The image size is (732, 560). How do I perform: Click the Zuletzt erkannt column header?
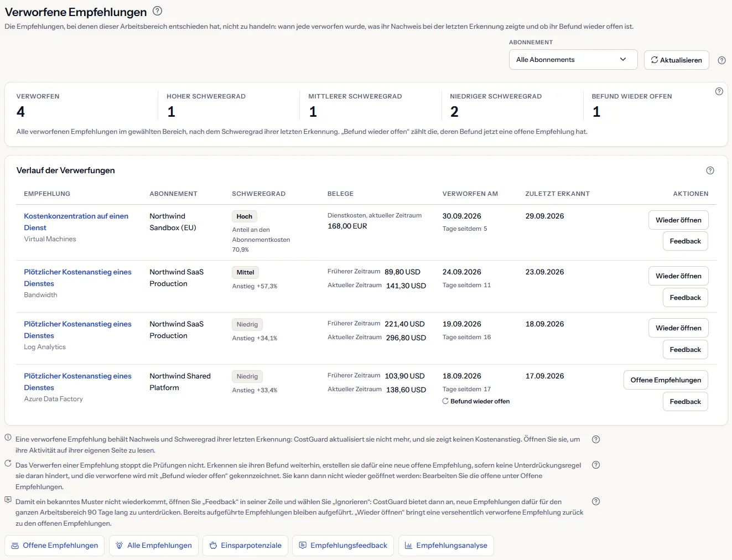click(x=558, y=194)
